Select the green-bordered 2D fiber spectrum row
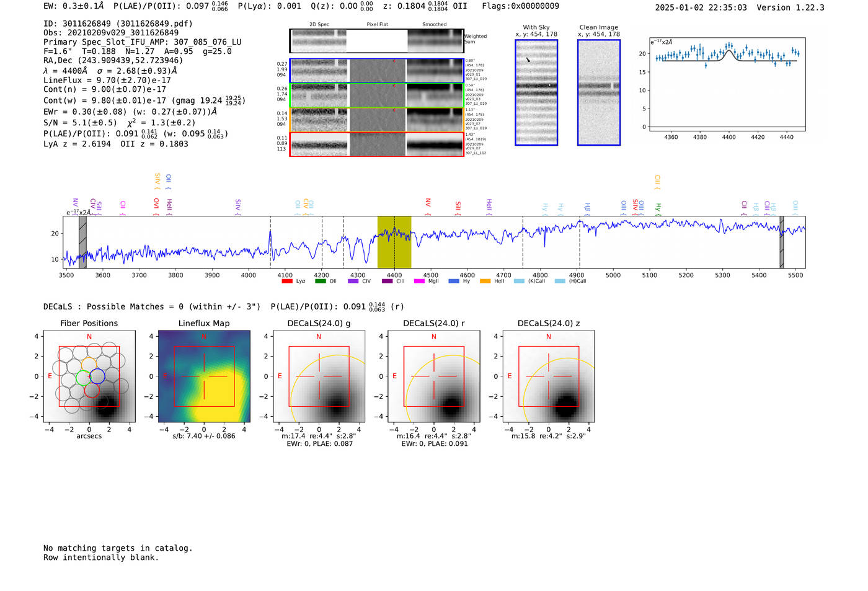This screenshot has height=591, width=868. 376,95
